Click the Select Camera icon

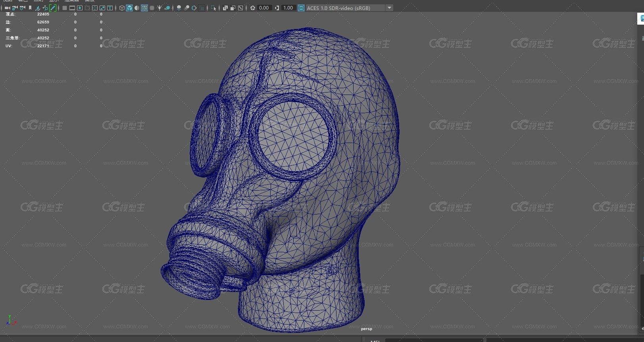[7, 8]
